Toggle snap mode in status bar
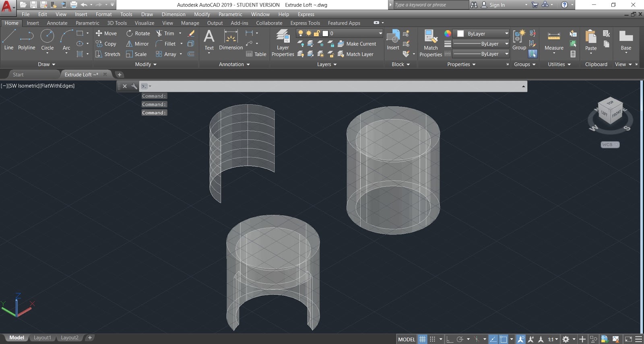Screen dimensions: 644x344 (x=433, y=339)
